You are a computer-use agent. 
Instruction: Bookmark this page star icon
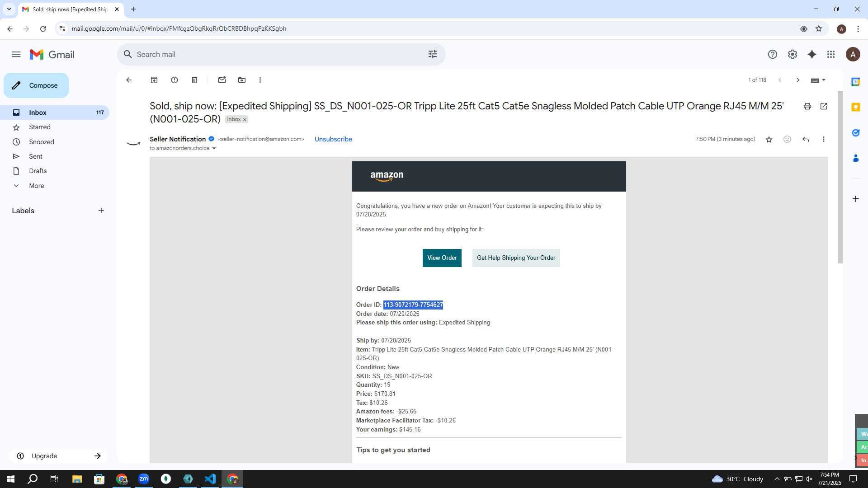point(819,28)
